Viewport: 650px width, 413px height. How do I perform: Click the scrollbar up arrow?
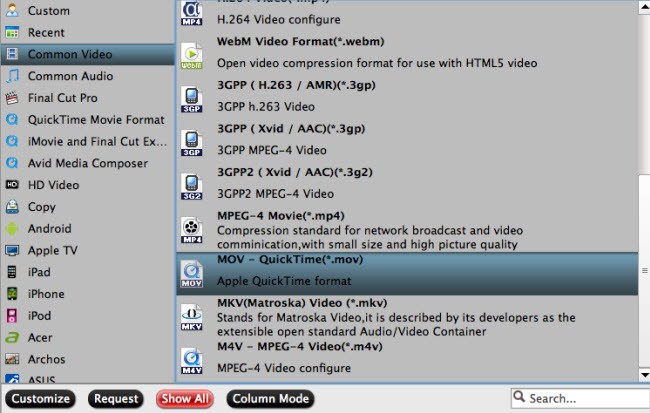(645, 7)
